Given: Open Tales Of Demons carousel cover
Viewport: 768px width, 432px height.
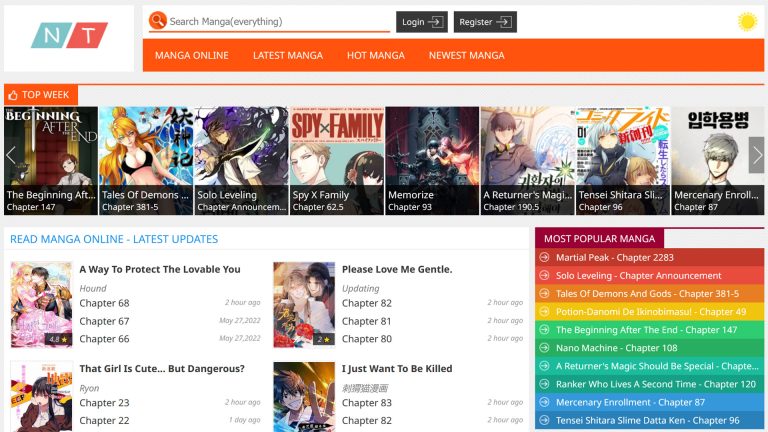Looking at the screenshot, I should 146,161.
